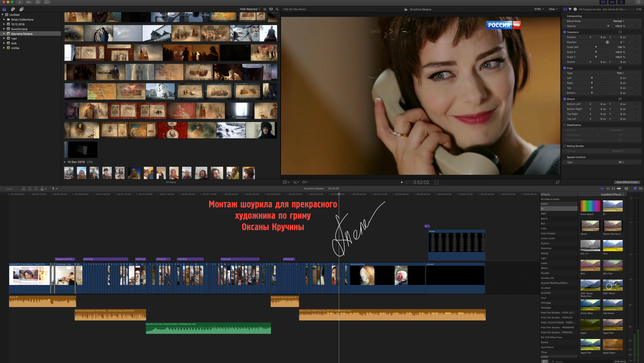
Task: Enable the Stabilization checkbox
Action: (565, 125)
